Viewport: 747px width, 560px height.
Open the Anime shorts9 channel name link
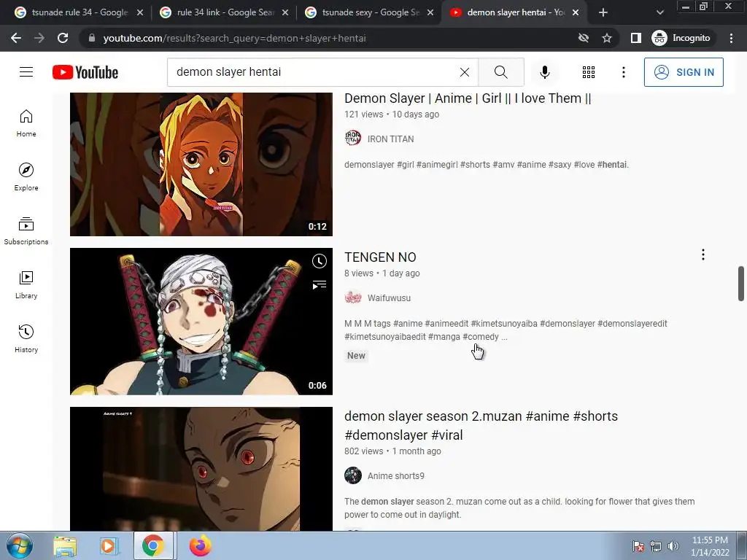pos(395,475)
